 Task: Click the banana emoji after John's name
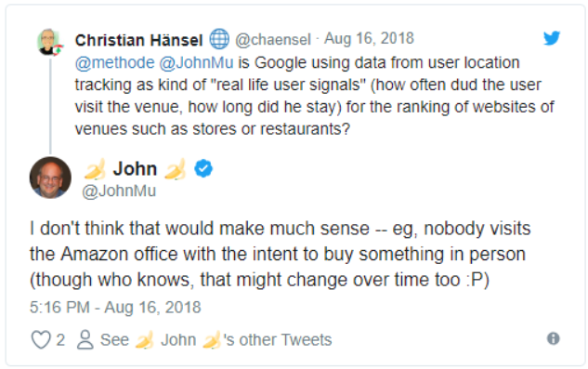pos(176,169)
